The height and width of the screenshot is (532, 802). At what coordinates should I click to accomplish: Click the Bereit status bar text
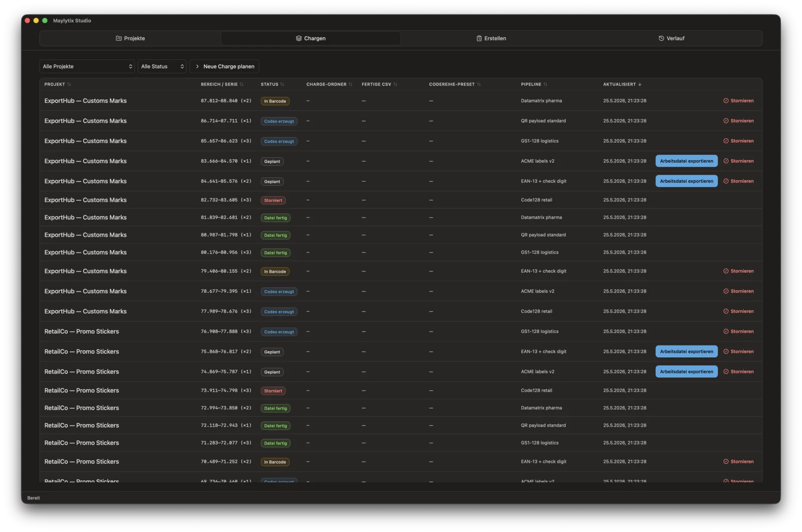34,498
